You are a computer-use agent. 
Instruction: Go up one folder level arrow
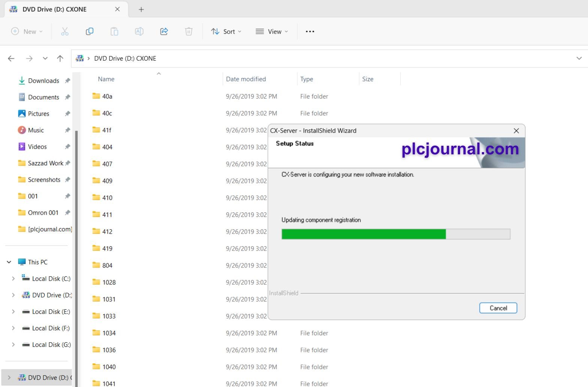click(60, 58)
